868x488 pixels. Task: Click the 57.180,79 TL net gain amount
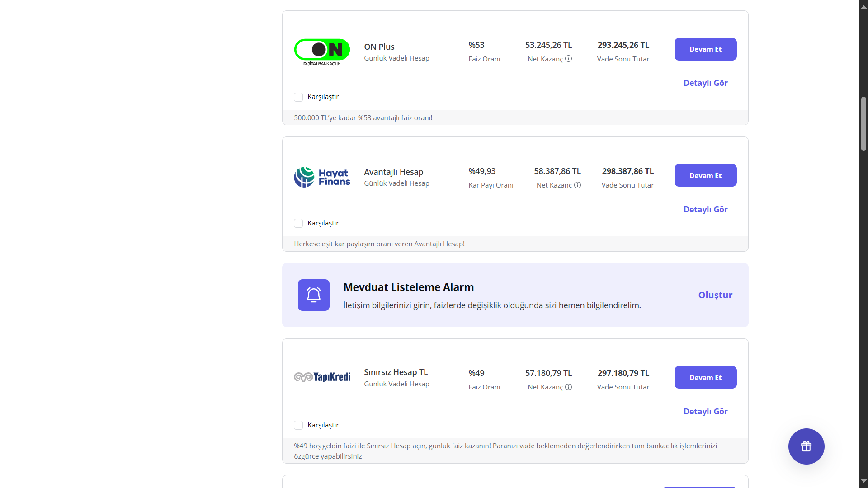(548, 373)
